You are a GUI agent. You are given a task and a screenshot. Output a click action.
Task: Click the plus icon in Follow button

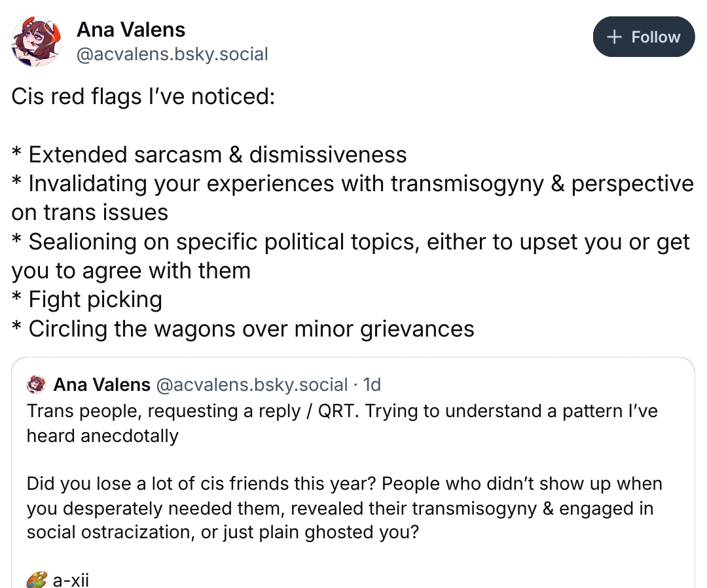613,37
